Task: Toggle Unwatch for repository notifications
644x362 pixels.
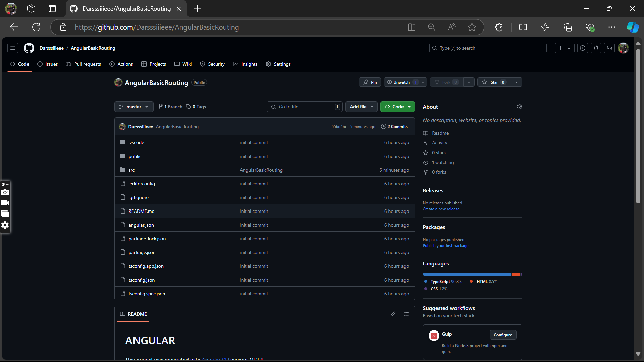Action: tap(401, 82)
